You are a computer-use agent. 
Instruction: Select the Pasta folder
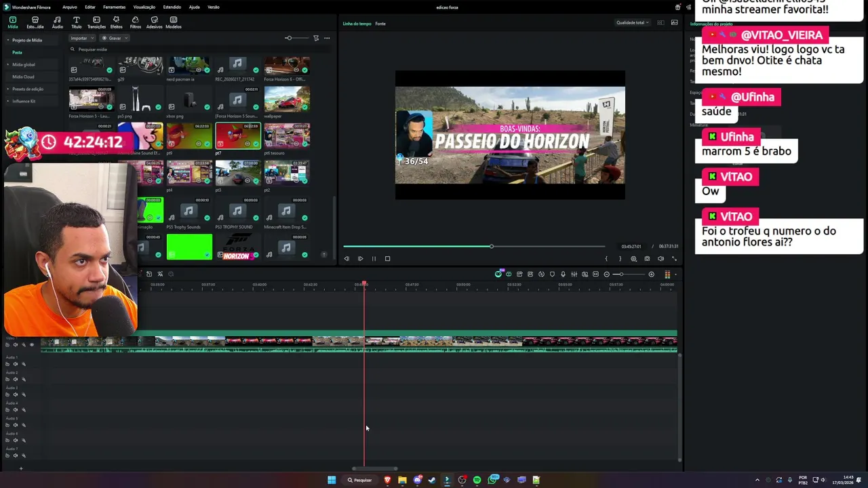click(x=17, y=52)
